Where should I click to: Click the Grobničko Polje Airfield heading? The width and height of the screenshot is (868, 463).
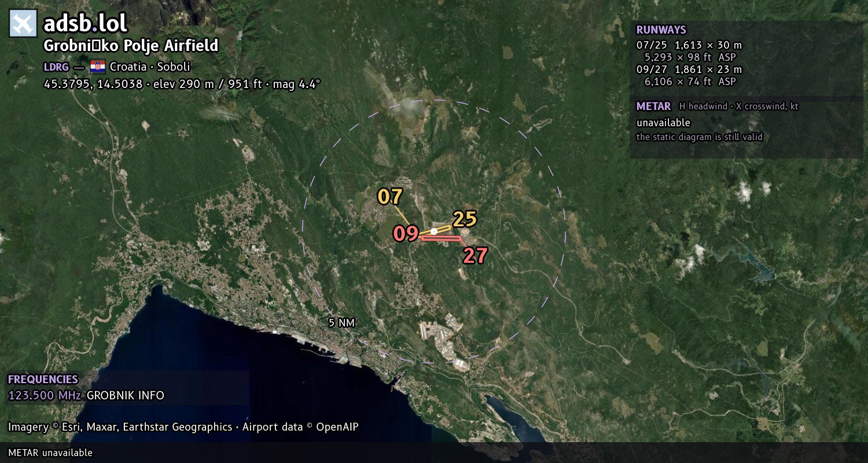pos(131,46)
